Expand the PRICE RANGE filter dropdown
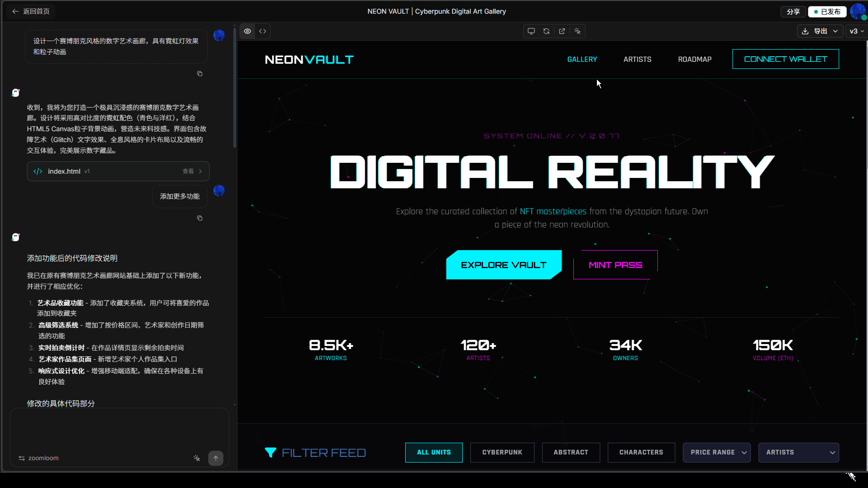868x488 pixels. [x=716, y=453]
